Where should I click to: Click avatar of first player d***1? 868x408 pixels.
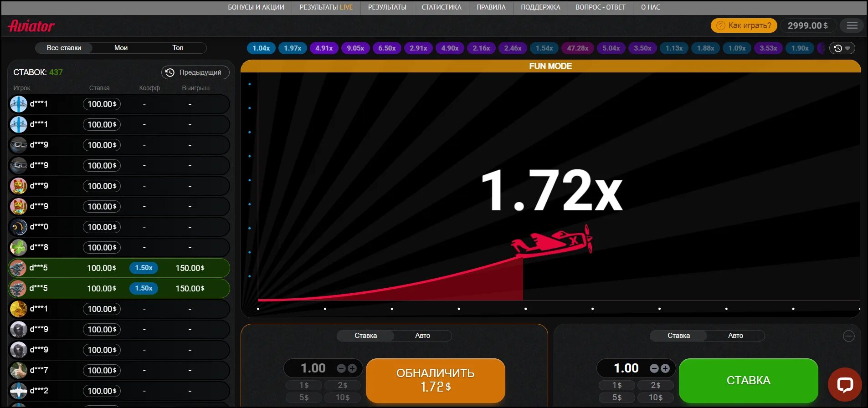[x=19, y=104]
